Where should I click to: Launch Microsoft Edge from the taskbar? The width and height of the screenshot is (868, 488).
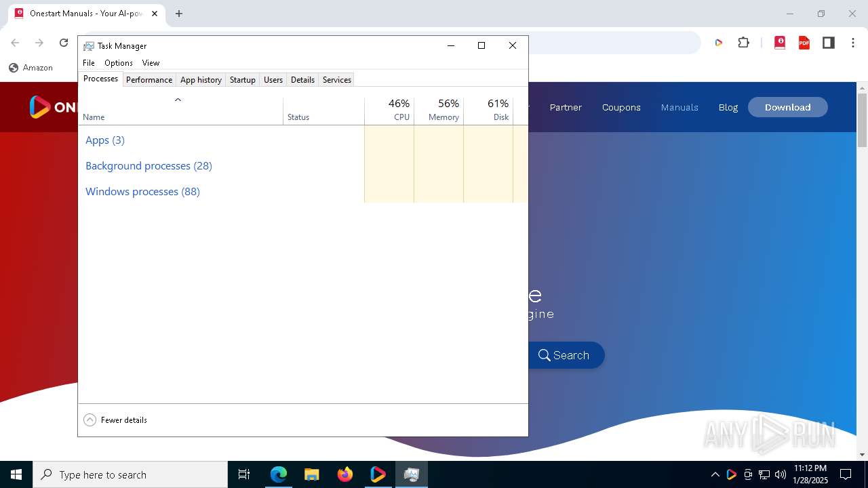coord(279,474)
